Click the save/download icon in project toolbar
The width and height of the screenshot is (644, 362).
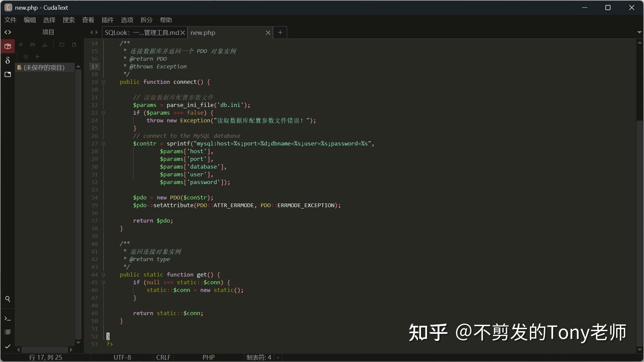[44, 44]
